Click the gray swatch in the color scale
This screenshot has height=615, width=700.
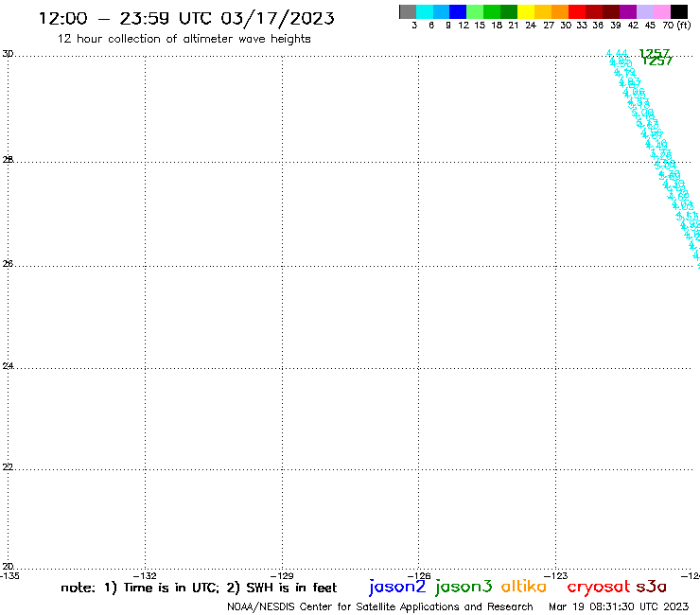[408, 12]
